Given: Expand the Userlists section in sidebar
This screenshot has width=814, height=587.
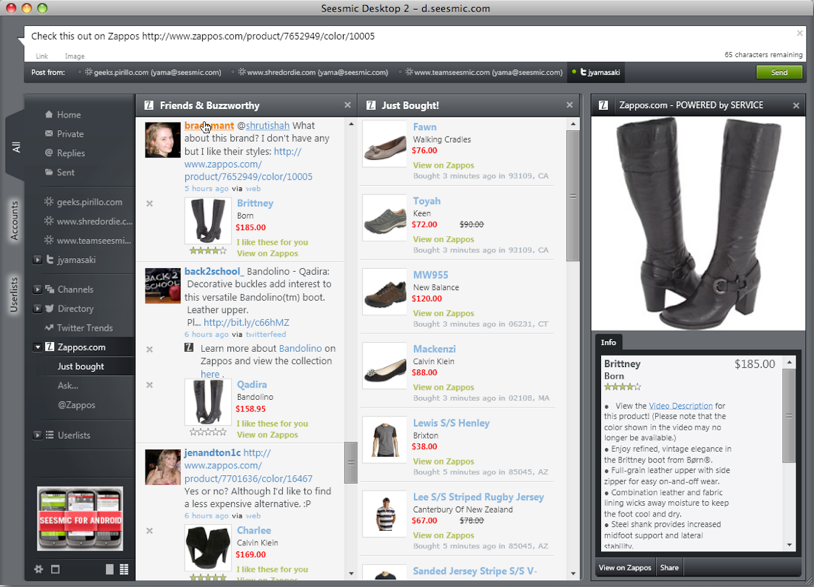Looking at the screenshot, I should coord(37,435).
